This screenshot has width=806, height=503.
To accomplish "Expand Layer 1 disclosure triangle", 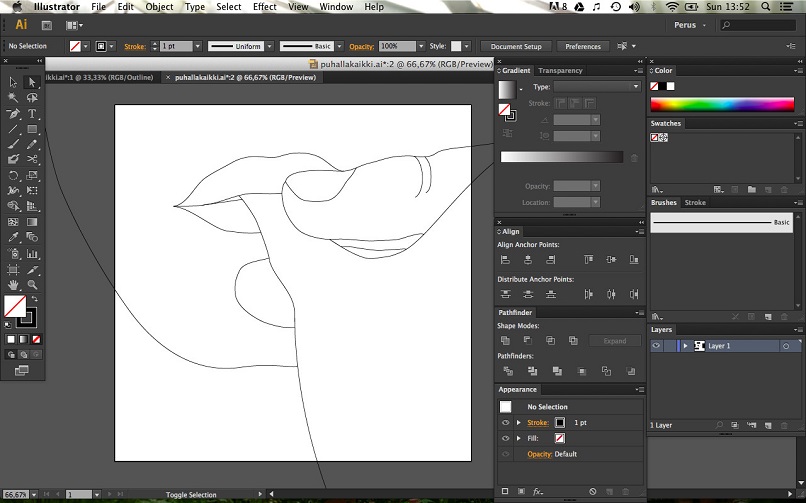I will pos(685,346).
